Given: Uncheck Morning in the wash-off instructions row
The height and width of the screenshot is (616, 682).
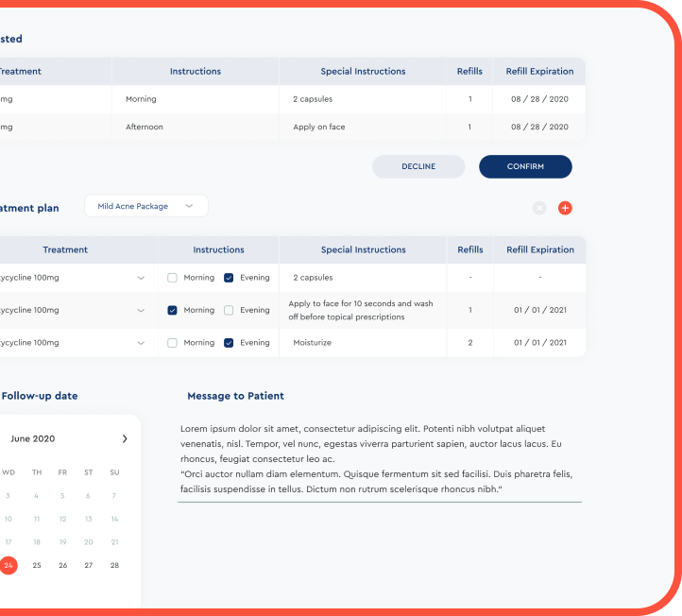Looking at the screenshot, I should 172,310.
